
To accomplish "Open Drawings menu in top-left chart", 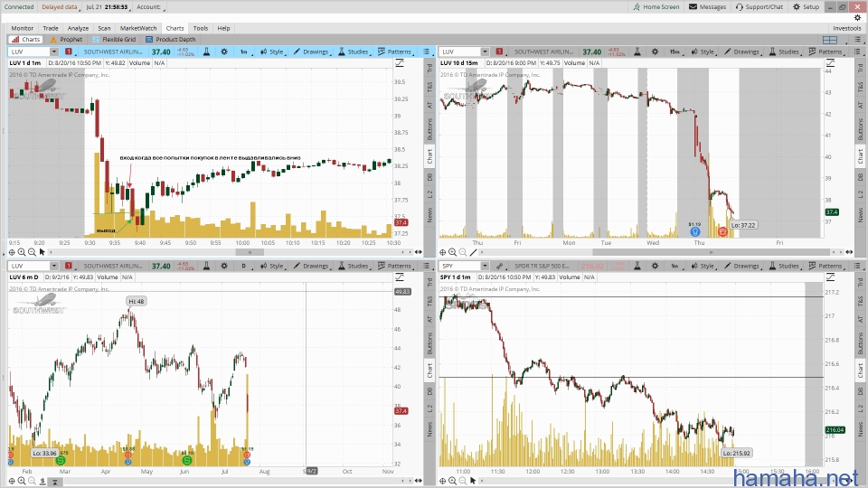I will click(x=311, y=52).
